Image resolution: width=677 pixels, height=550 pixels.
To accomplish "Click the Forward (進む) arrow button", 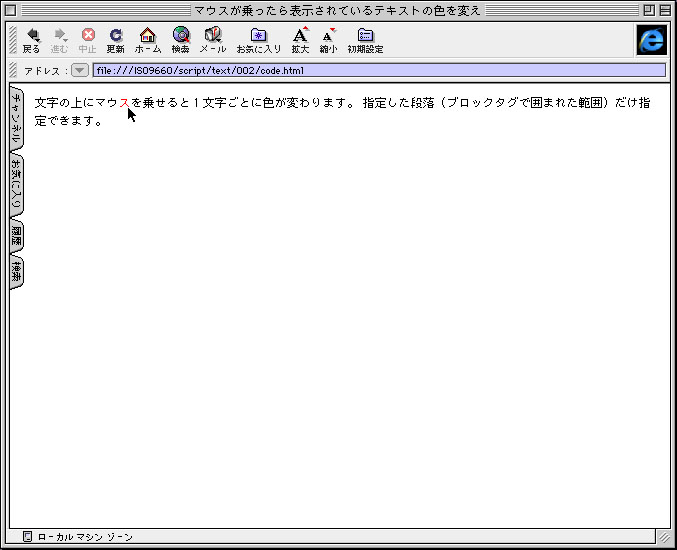I will click(60, 39).
